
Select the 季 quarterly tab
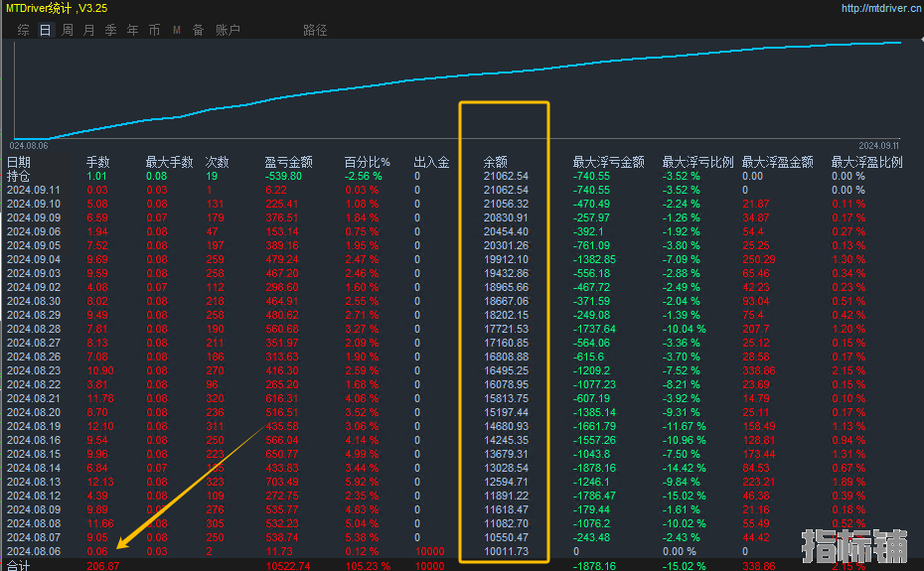click(110, 30)
